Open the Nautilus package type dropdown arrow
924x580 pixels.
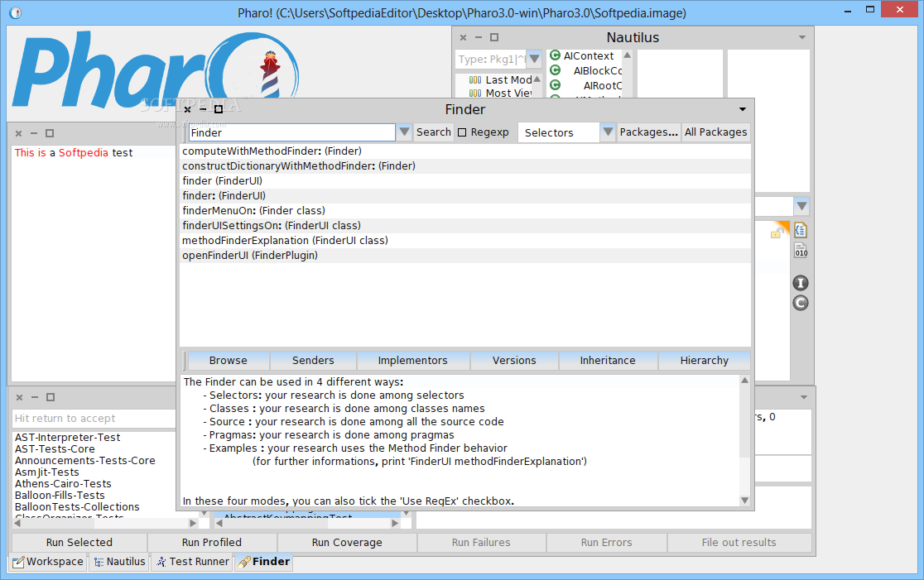[x=535, y=59]
